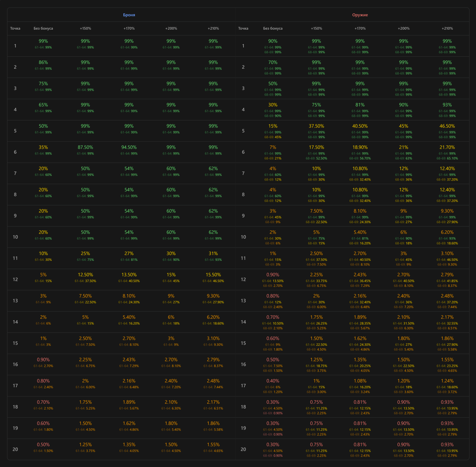This screenshot has height=467, width=476.
Task: Click the 0.40% value
Action: click(273, 381)
